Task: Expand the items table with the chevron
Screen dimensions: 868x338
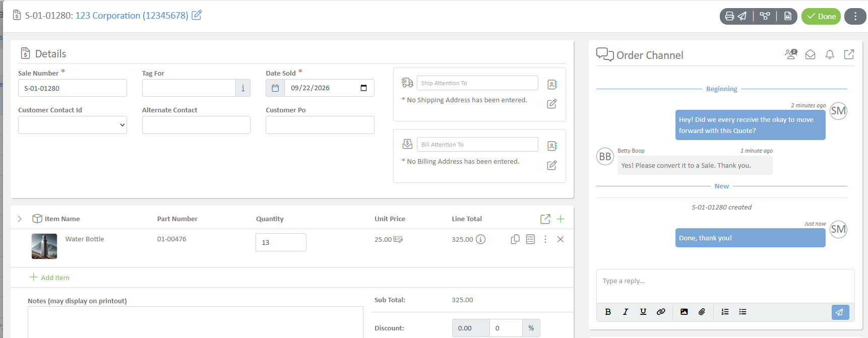Action: coord(20,219)
